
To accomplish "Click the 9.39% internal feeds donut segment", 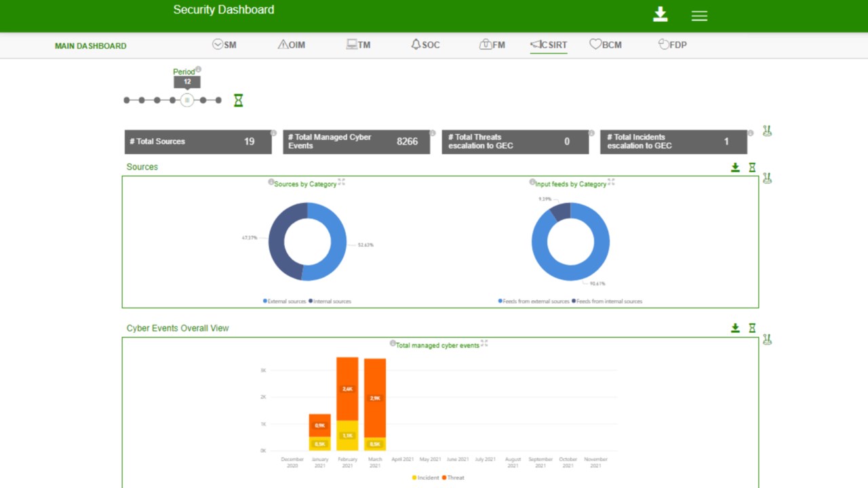I will pyautogui.click(x=561, y=211).
